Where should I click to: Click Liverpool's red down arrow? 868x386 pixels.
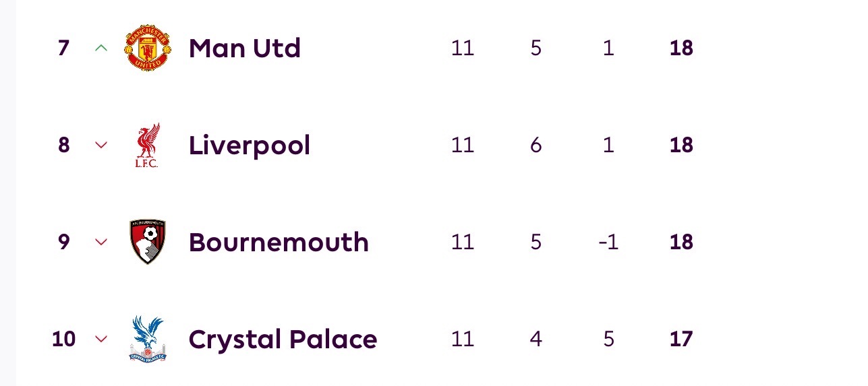(x=101, y=145)
